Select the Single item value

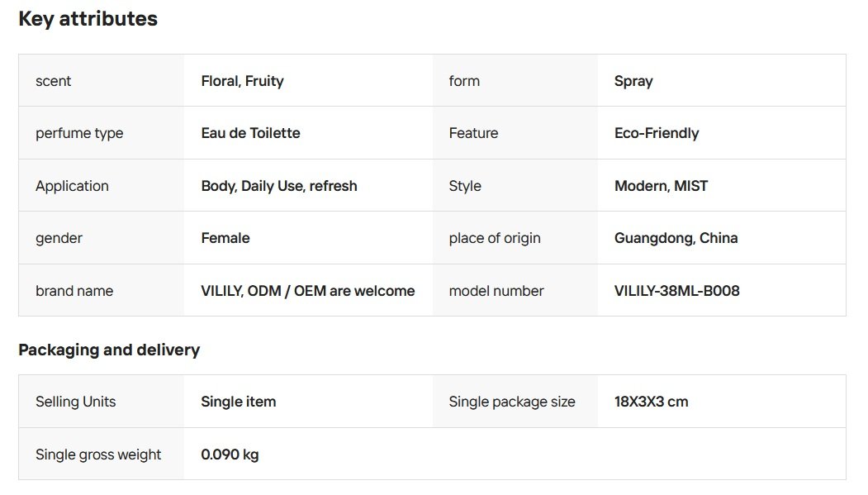coord(239,402)
